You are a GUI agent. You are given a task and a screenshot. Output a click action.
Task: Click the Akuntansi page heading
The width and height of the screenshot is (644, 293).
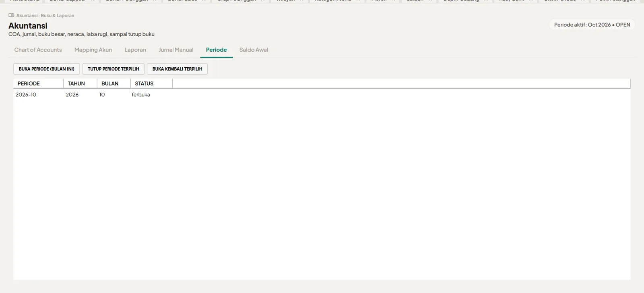(28, 26)
